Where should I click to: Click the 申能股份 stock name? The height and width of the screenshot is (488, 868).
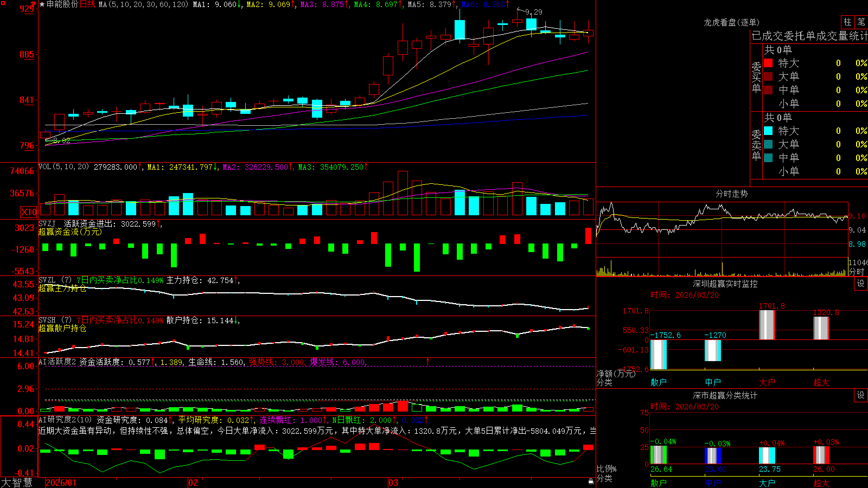point(62,4)
